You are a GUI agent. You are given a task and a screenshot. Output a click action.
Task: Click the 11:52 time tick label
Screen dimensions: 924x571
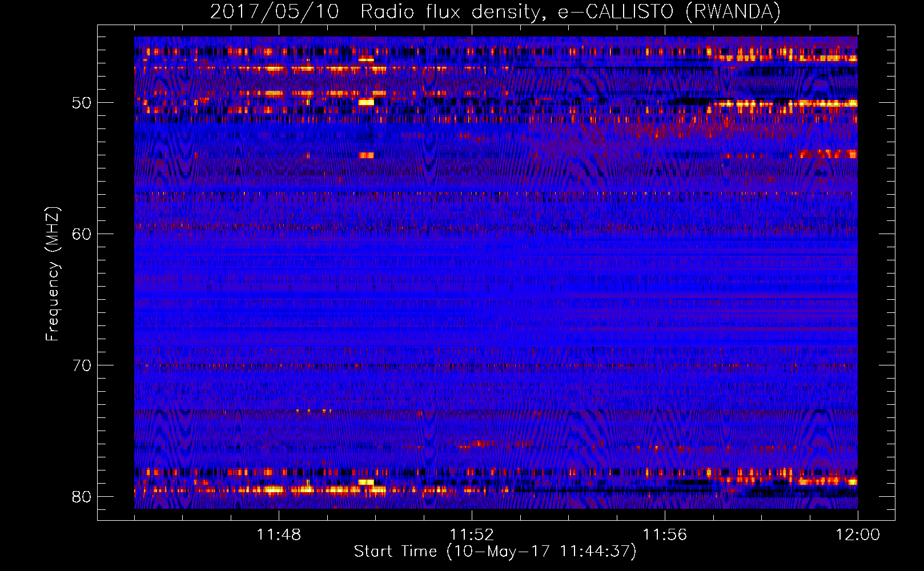[472, 535]
